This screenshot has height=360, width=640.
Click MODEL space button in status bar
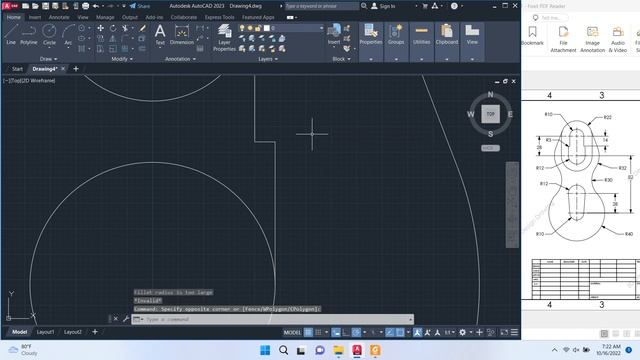point(292,332)
